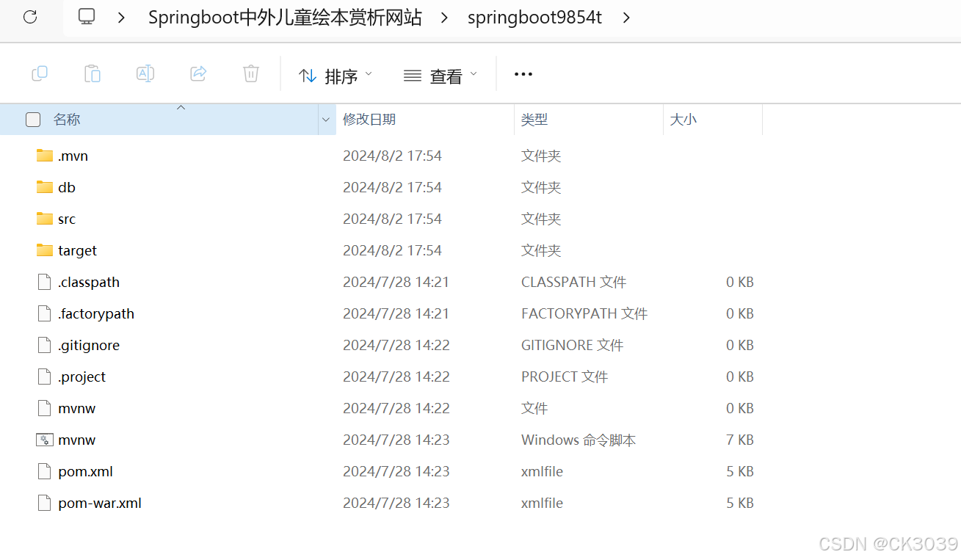Toggle selection of the pom.xml file

[84, 471]
